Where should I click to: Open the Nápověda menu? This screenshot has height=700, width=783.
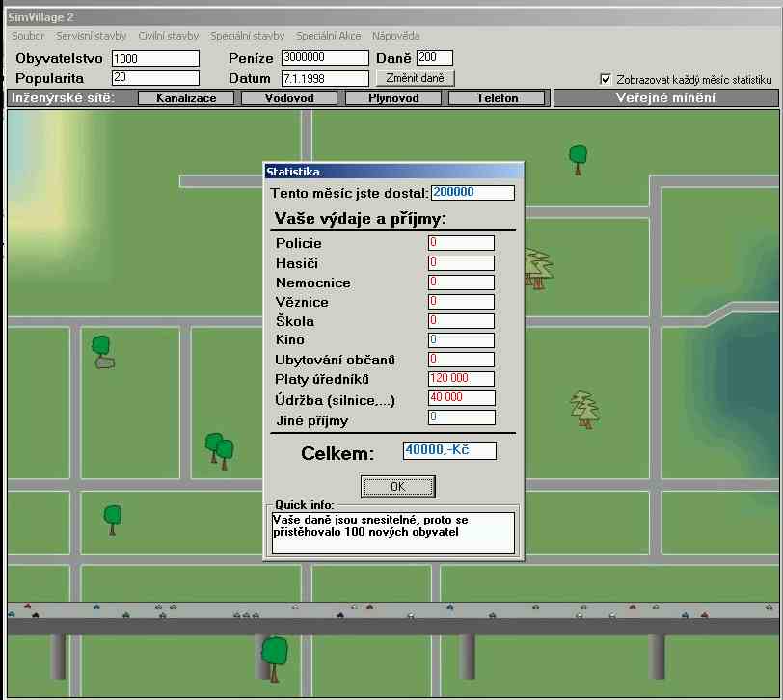(395, 36)
